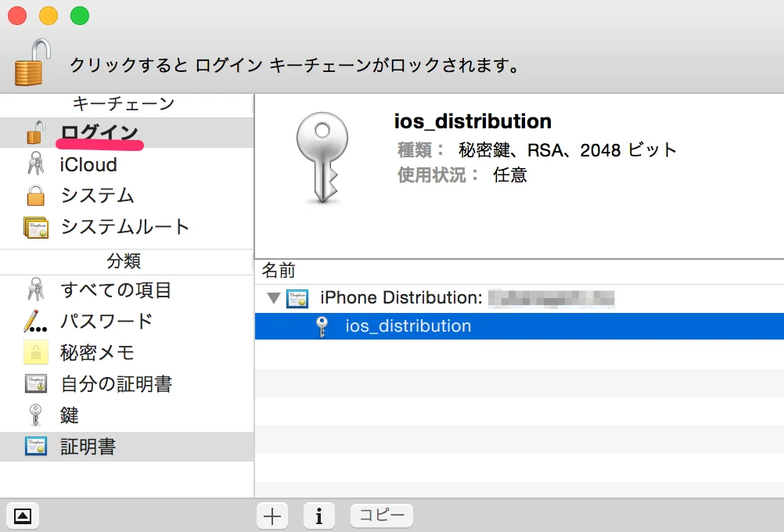Click the 秘密鍵、RSA、2048 ビット type text
Image resolution: width=784 pixels, height=532 pixels.
pos(567,149)
